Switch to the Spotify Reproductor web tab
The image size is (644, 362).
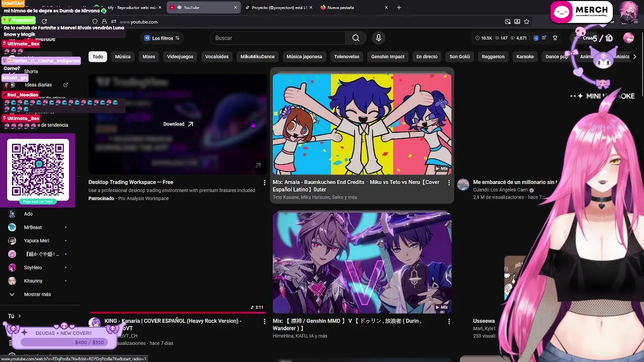[x=130, y=8]
